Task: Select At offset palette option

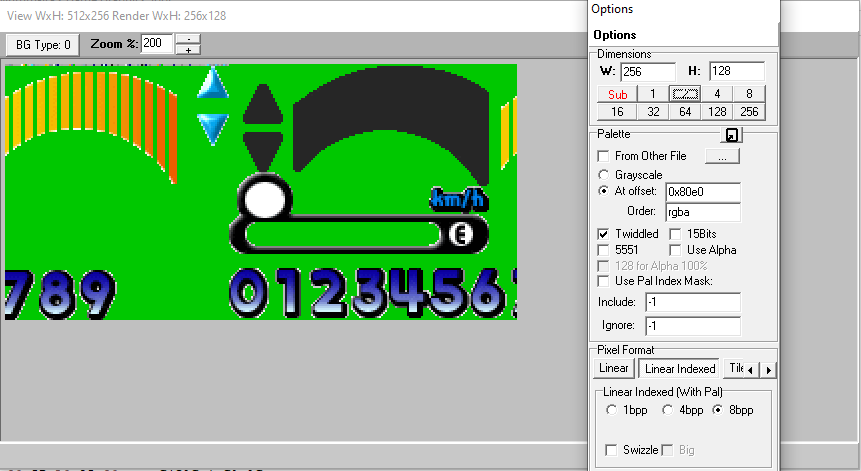Action: coord(603,191)
